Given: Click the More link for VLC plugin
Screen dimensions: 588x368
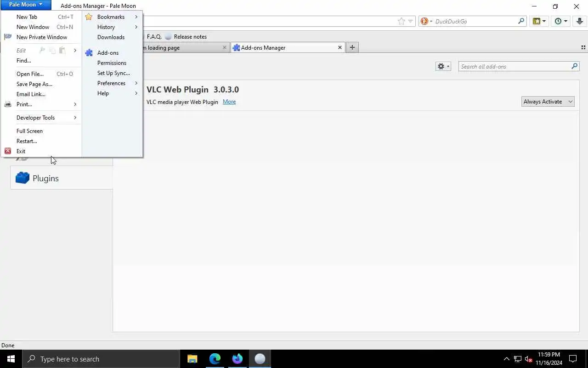Looking at the screenshot, I should [229, 102].
